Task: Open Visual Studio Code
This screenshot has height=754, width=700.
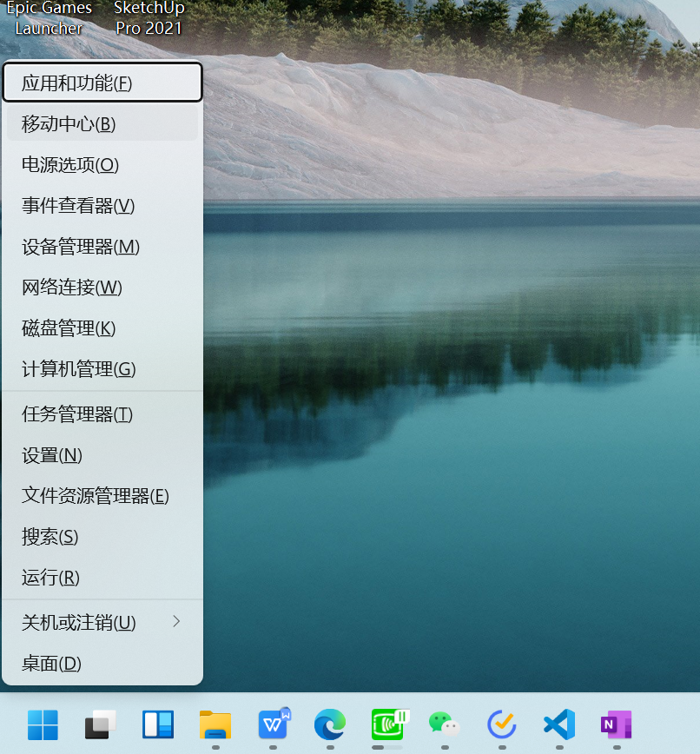Action: (x=558, y=724)
